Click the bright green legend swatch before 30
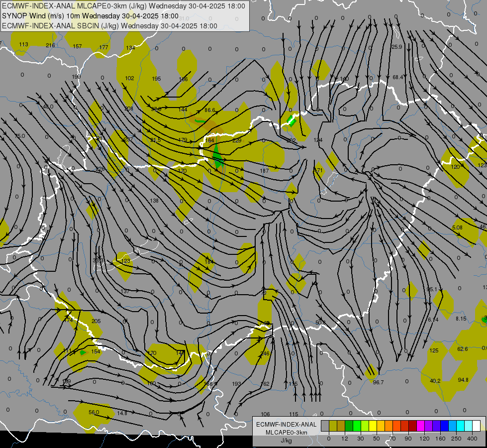The image size is (487, 448). click(357, 426)
